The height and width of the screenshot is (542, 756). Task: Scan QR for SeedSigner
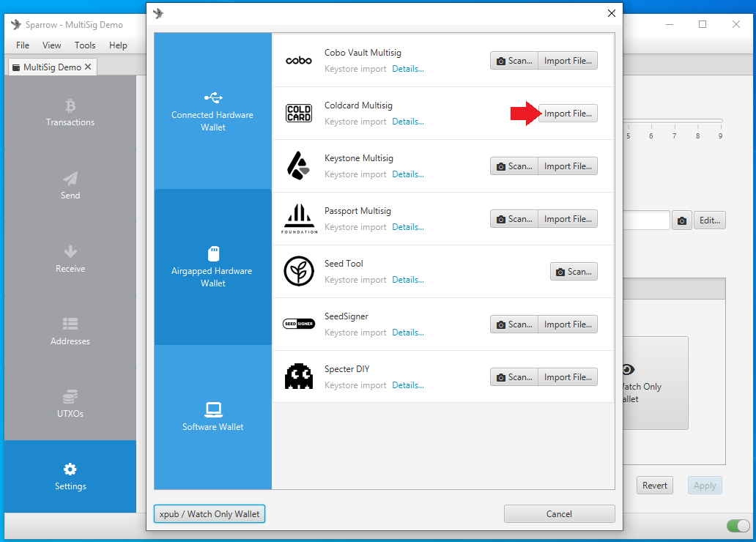[x=514, y=324]
